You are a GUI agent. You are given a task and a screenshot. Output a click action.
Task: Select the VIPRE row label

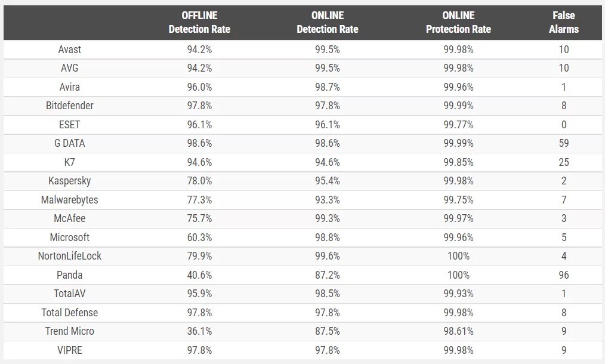click(69, 350)
